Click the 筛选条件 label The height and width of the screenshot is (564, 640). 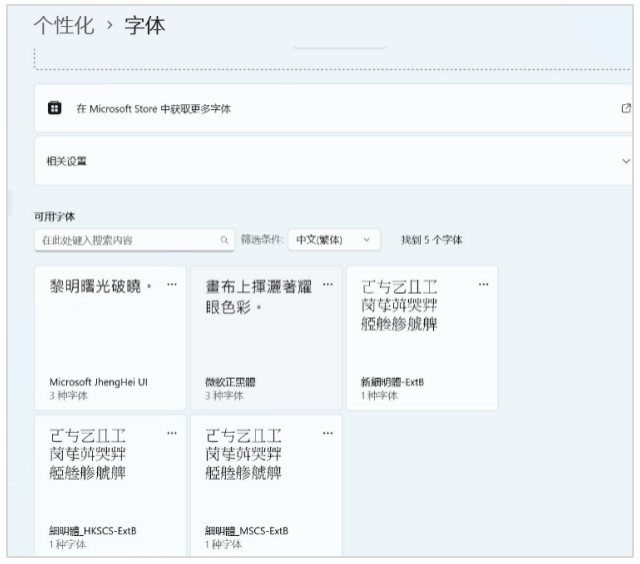262,240
